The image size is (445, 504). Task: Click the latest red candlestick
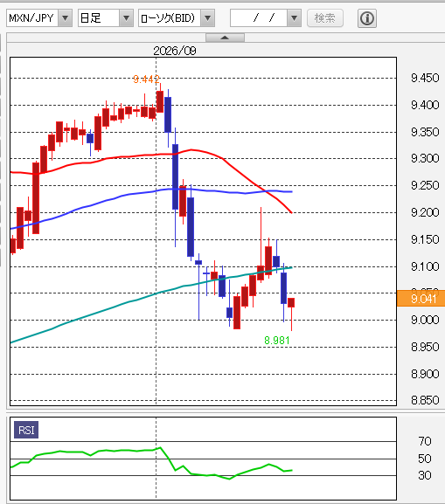point(291,303)
